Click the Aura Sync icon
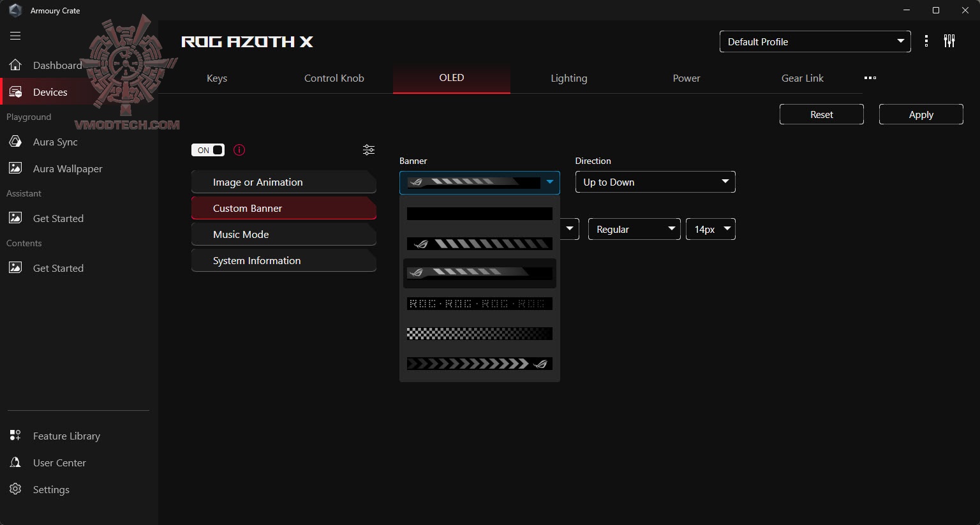 15,142
